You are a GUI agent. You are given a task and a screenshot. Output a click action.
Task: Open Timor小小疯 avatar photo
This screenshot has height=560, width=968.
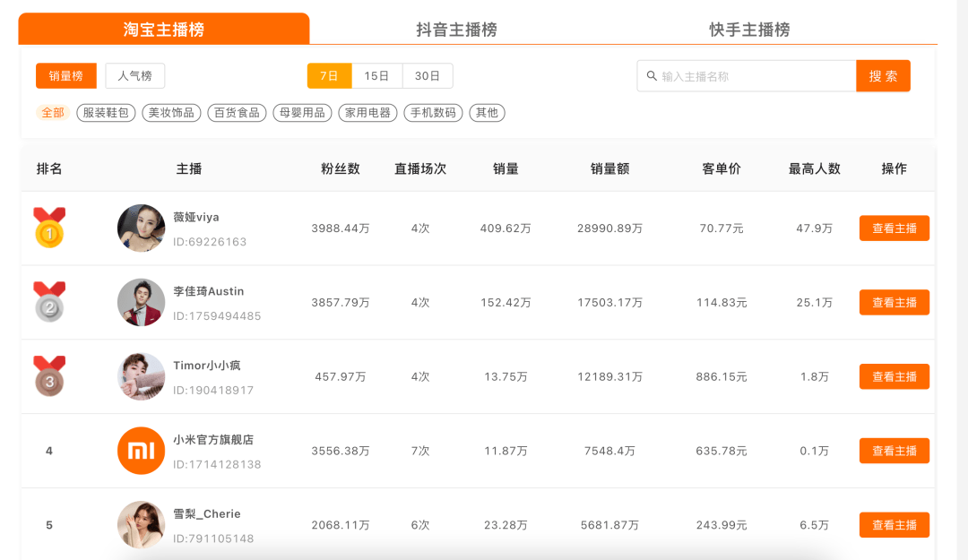tap(142, 376)
